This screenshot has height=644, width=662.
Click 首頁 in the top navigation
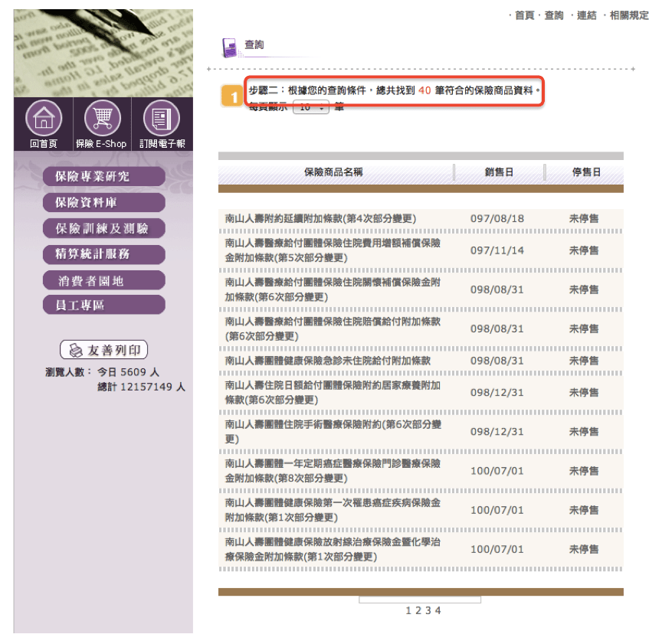click(x=526, y=15)
